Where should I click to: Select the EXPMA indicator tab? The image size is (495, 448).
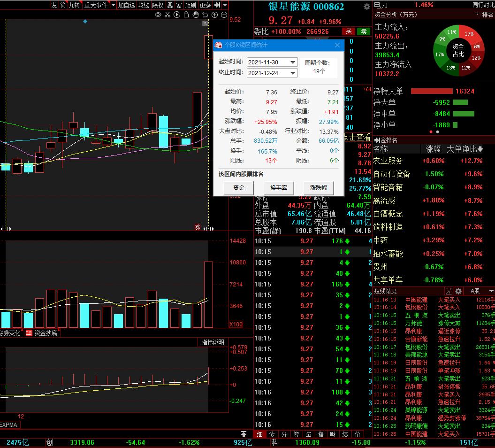click(9, 425)
